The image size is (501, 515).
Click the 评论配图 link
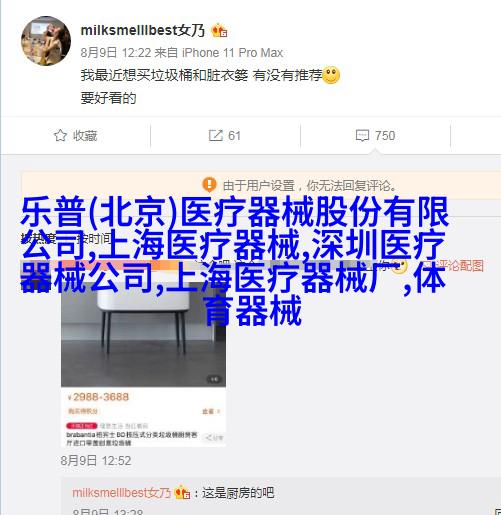[x=460, y=266]
